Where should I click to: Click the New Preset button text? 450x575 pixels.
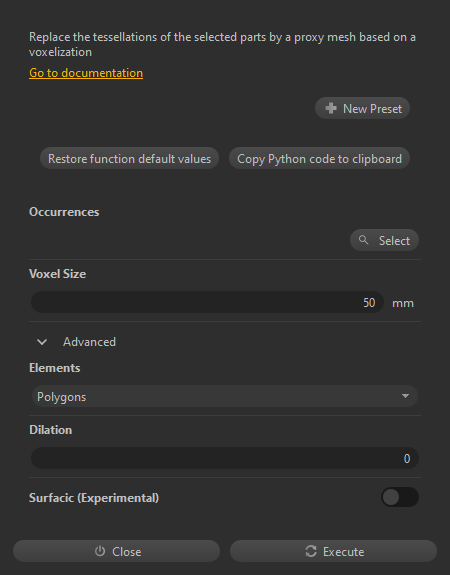pos(372,109)
